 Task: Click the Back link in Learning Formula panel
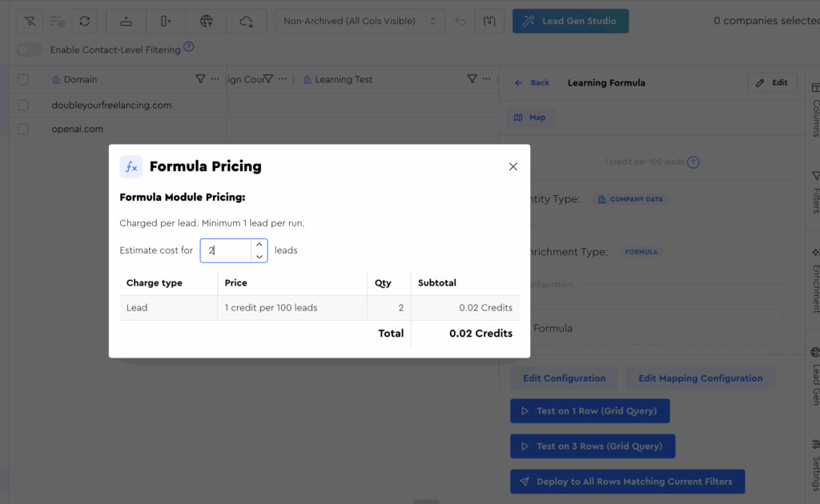533,82
